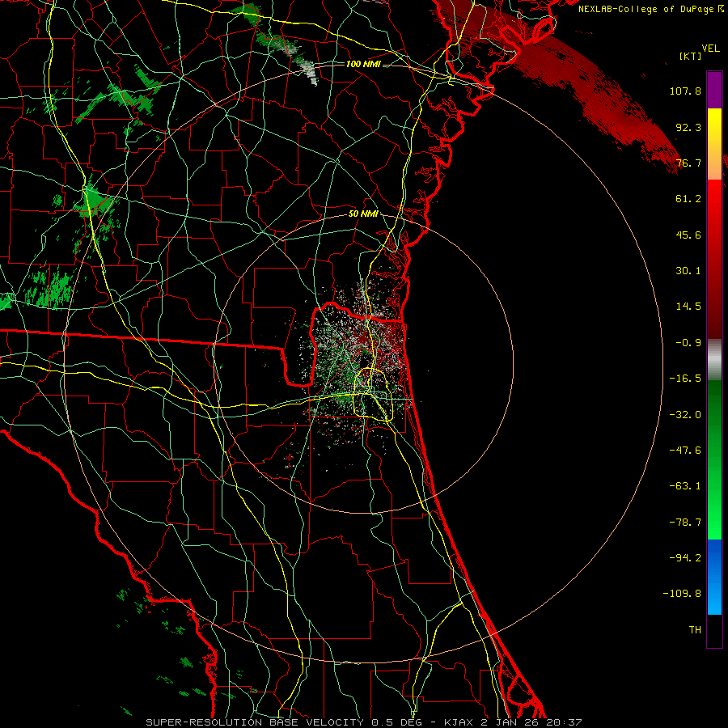Image resolution: width=728 pixels, height=728 pixels.
Task: Click the 30.1 velocity scale value
Action: click(688, 271)
